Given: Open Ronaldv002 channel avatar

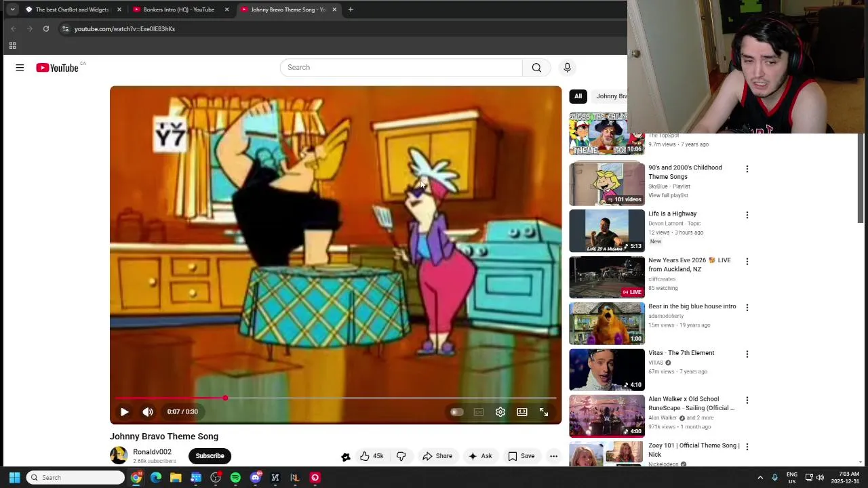Looking at the screenshot, I should [119, 455].
